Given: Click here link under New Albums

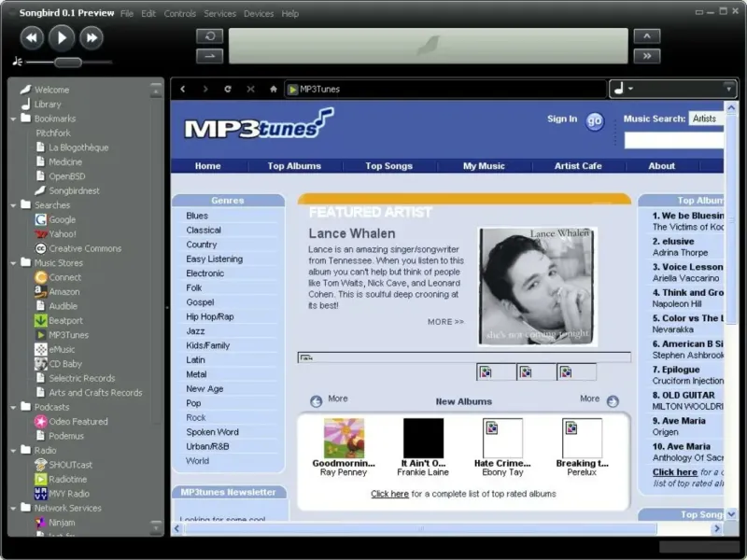Looking at the screenshot, I should (x=389, y=494).
